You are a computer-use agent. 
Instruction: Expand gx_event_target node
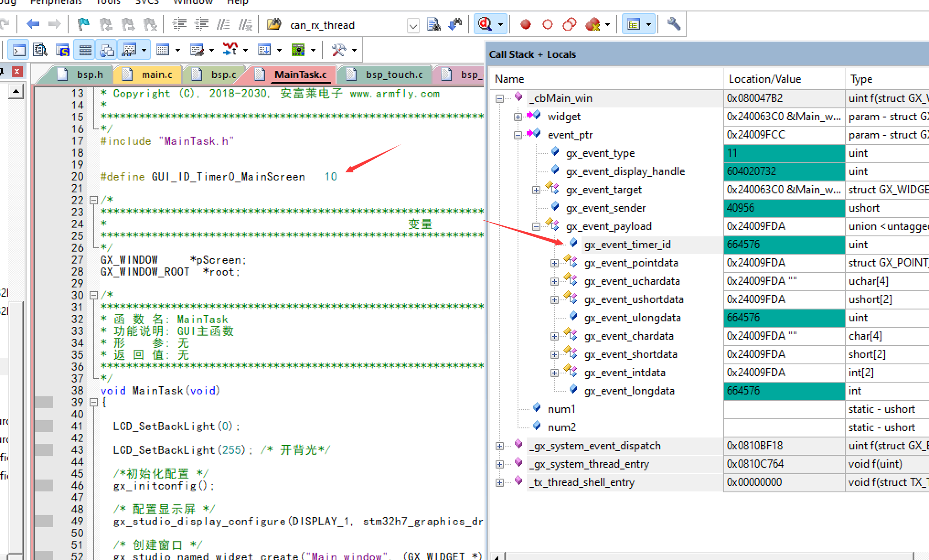[x=536, y=190]
